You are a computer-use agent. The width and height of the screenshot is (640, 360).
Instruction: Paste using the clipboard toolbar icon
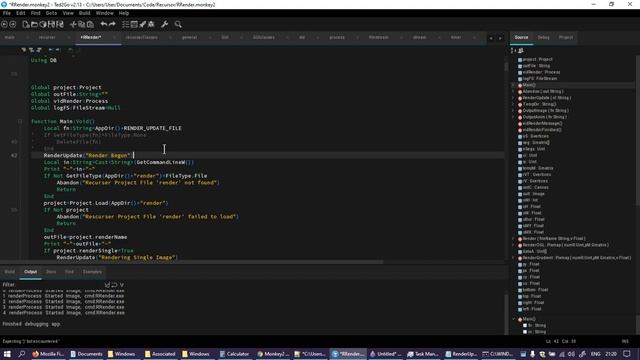(90, 24)
